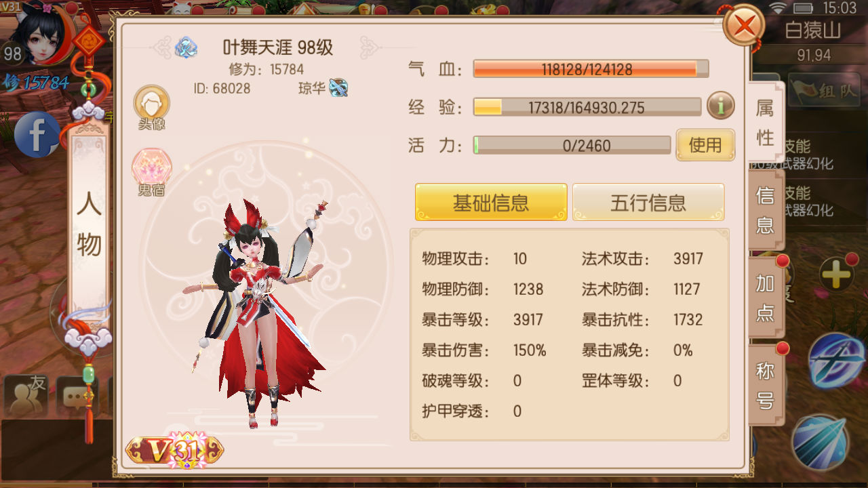Open the Facebook icon
868x488 pixels.
(x=35, y=134)
